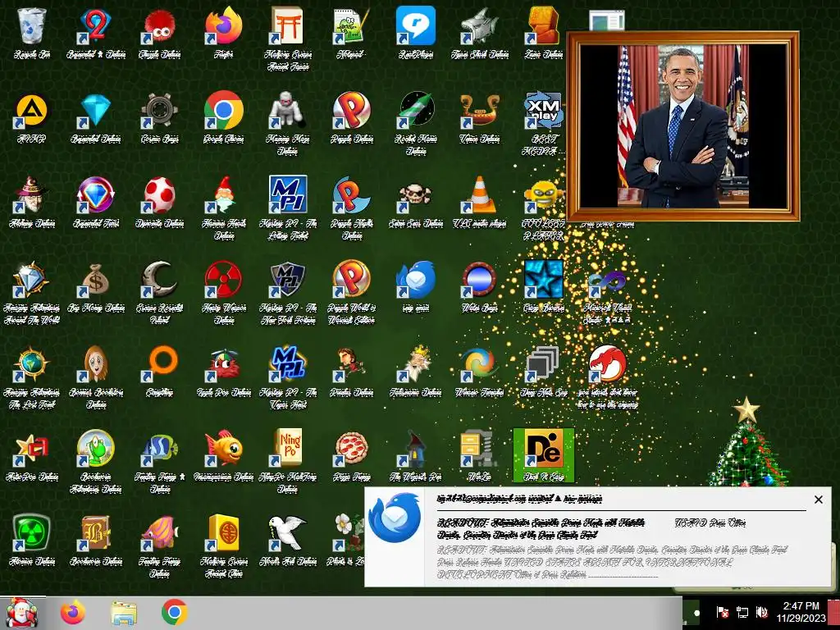
Task: Open Mahjong Escape Ancient Japan icon
Action: (288, 25)
